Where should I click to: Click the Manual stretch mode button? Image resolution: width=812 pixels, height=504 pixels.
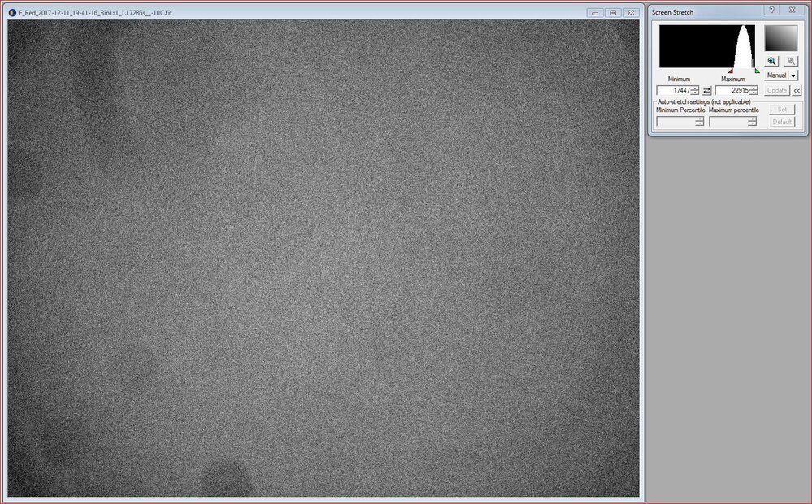point(776,75)
